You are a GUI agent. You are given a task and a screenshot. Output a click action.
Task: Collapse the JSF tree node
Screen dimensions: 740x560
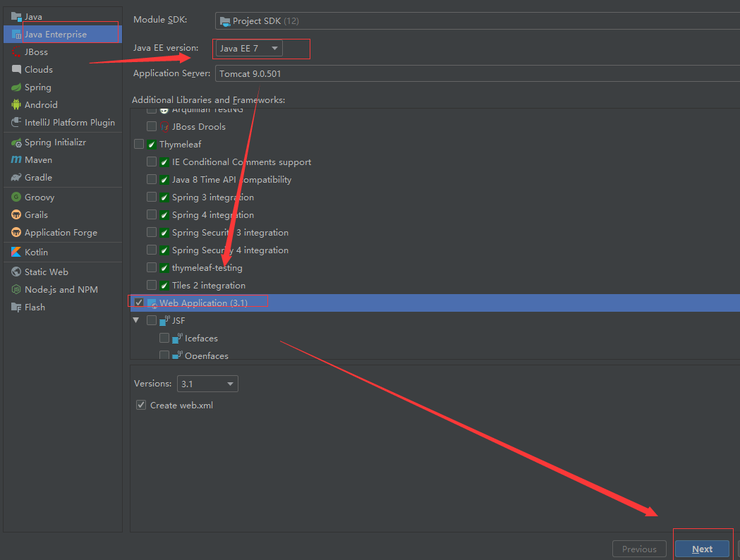pos(136,320)
